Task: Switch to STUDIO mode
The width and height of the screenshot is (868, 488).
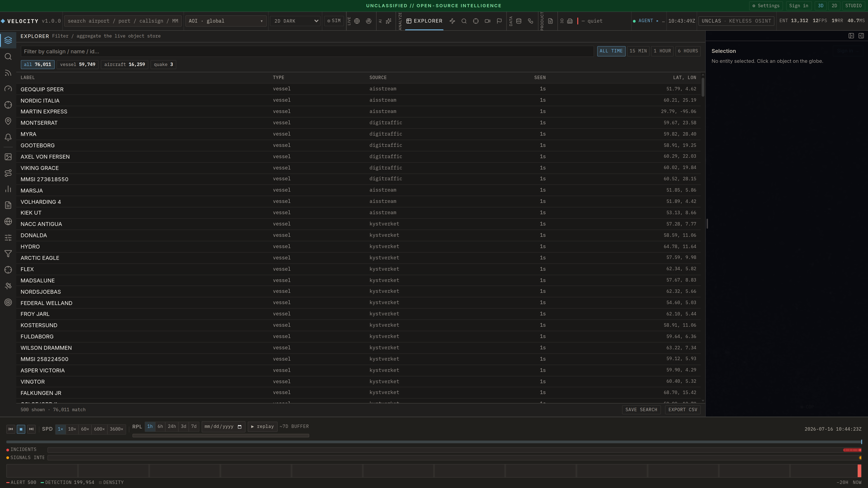Action: click(x=854, y=6)
